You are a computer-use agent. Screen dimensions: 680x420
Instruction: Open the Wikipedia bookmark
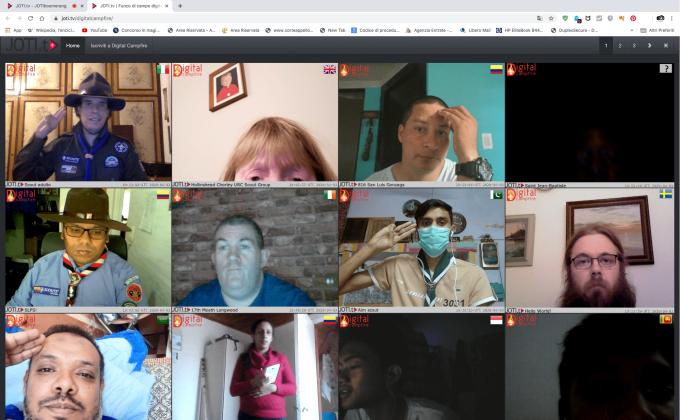pyautogui.click(x=51, y=30)
